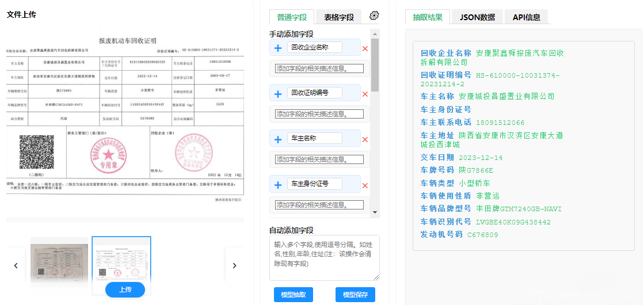Go to the previous thumbnail with left arrow
This screenshot has width=644, height=305.
pyautogui.click(x=16, y=265)
